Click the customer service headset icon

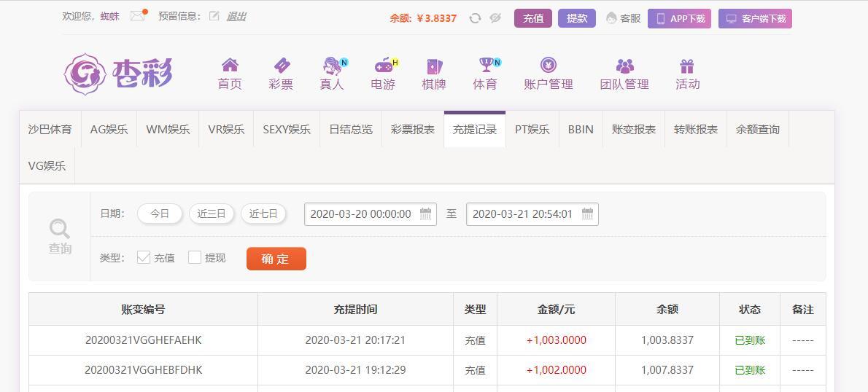pos(611,18)
